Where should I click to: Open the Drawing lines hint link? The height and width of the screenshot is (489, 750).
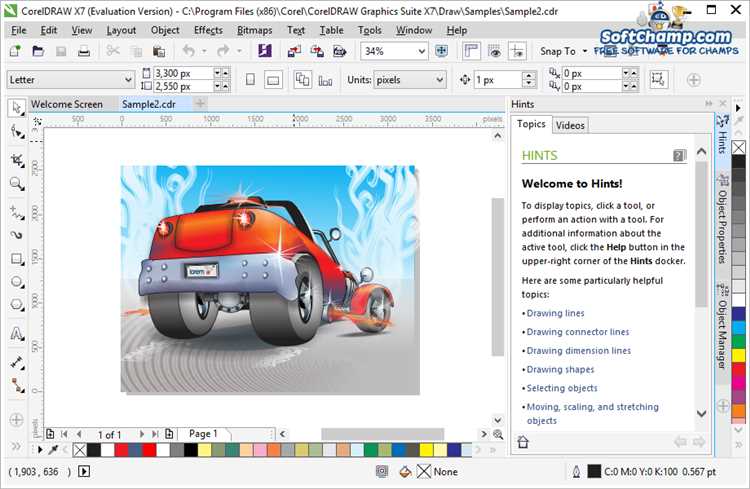555,313
